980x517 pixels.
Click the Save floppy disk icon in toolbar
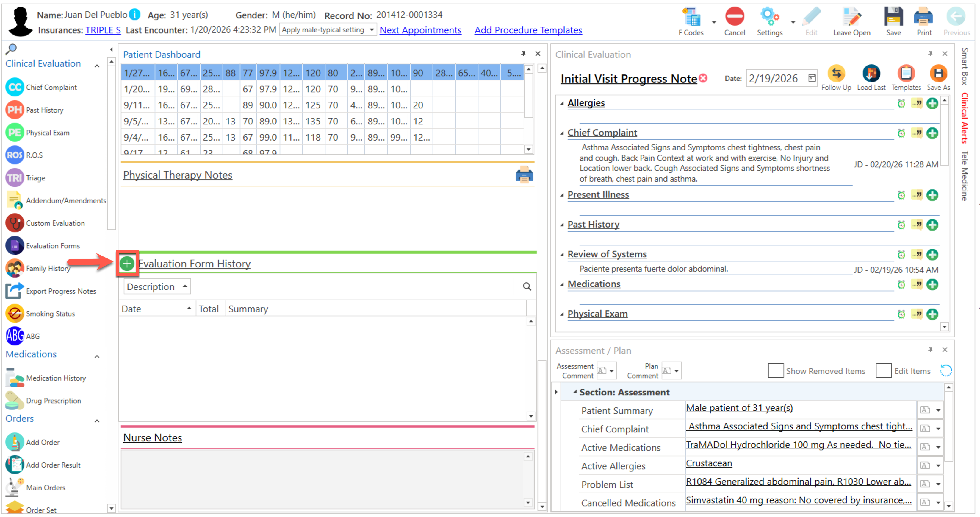click(893, 17)
